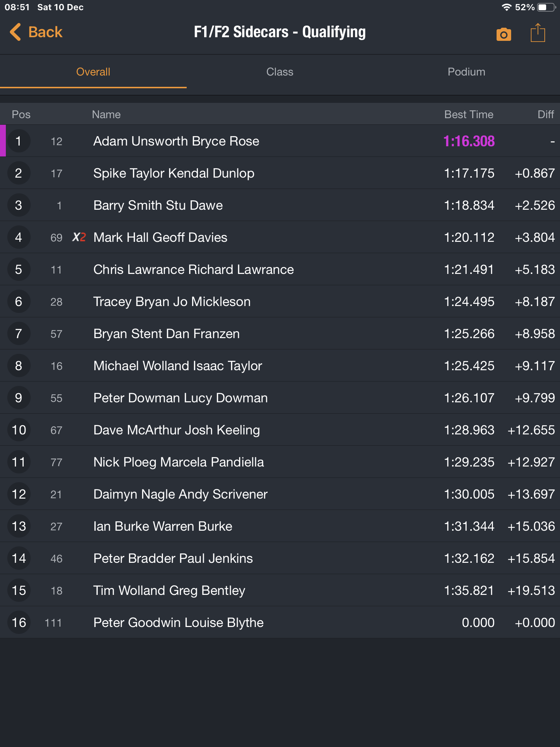The image size is (560, 747).
Task: Open Tracey Bryan Jo Mickleson entry
Action: click(280, 302)
